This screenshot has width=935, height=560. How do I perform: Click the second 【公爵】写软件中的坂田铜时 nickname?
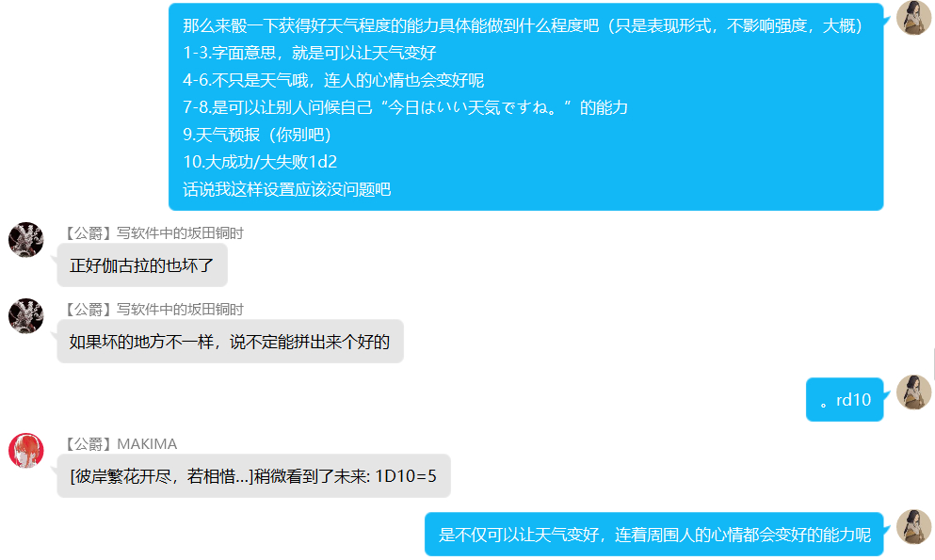153,310
